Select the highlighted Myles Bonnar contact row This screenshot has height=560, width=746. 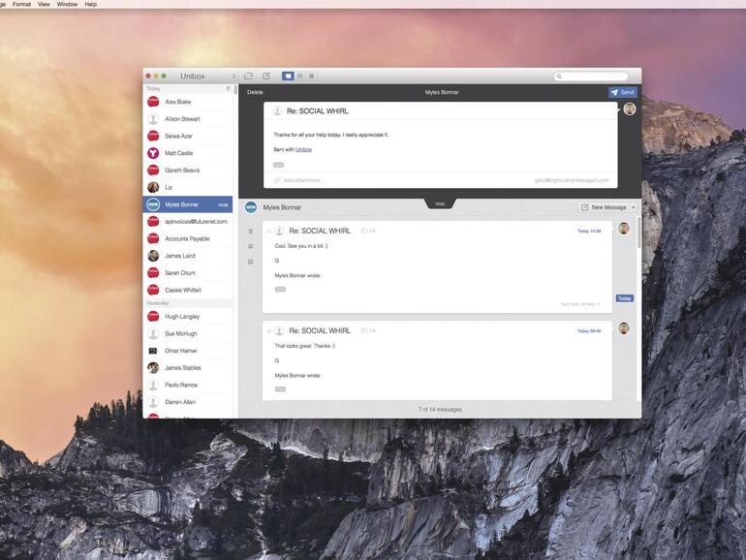[x=188, y=204]
